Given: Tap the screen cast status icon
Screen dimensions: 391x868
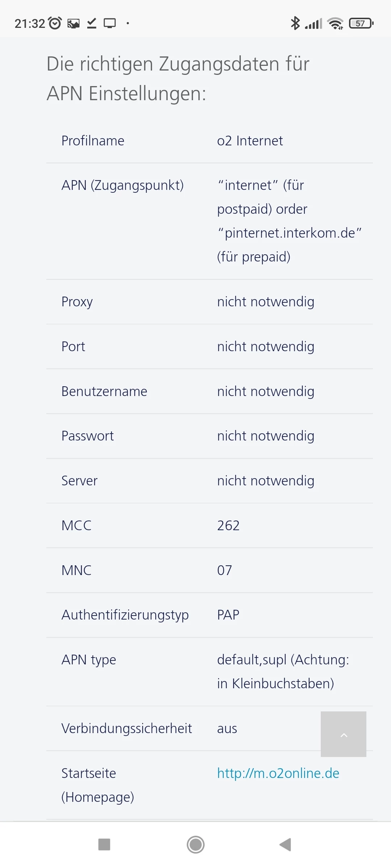Looking at the screenshot, I should pyautogui.click(x=109, y=24).
